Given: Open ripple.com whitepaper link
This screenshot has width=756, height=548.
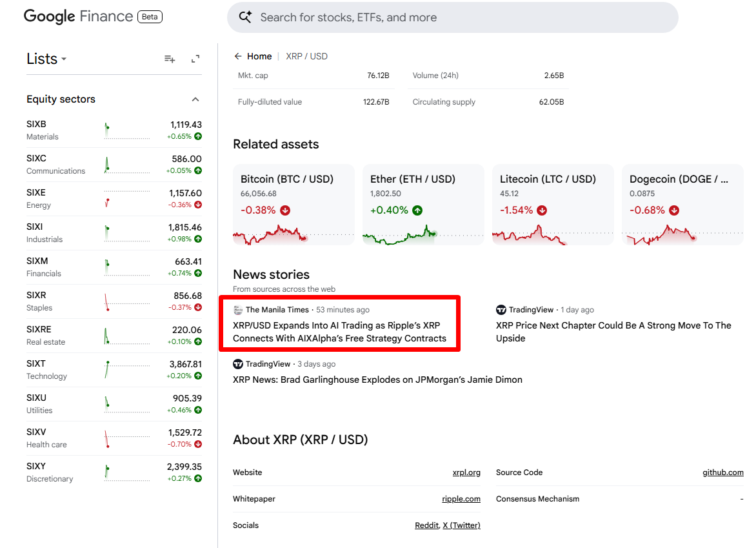Looking at the screenshot, I should pyautogui.click(x=461, y=499).
